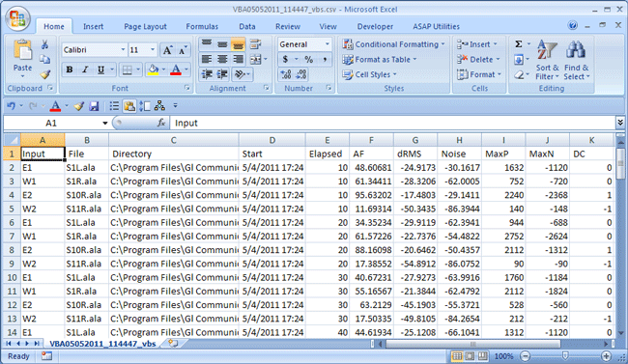The width and height of the screenshot is (628, 364).
Task: Apply Accounting Number Format dollar sign
Action: [x=285, y=59]
